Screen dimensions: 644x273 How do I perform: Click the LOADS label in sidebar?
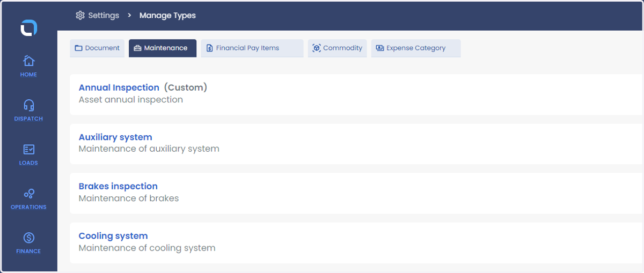pos(29,163)
